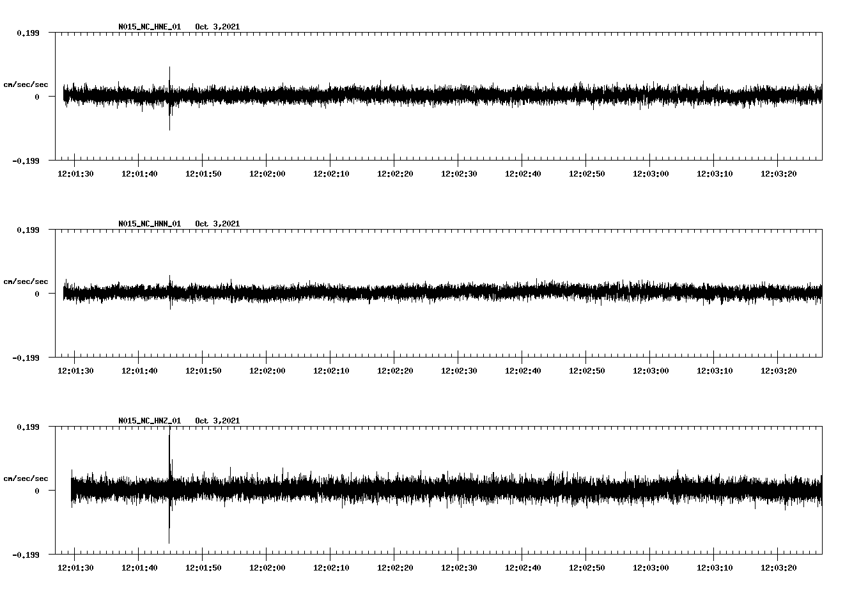Pick the 12:02:20 label under HNZ plot

coord(395,568)
